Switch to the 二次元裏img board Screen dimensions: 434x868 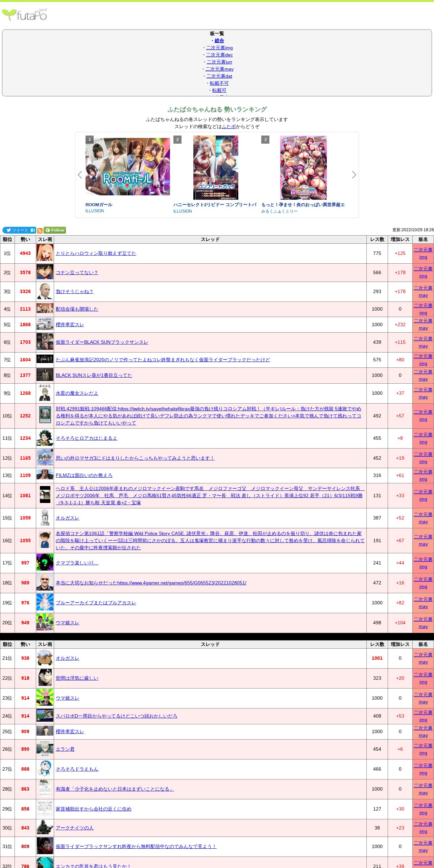pos(219,48)
